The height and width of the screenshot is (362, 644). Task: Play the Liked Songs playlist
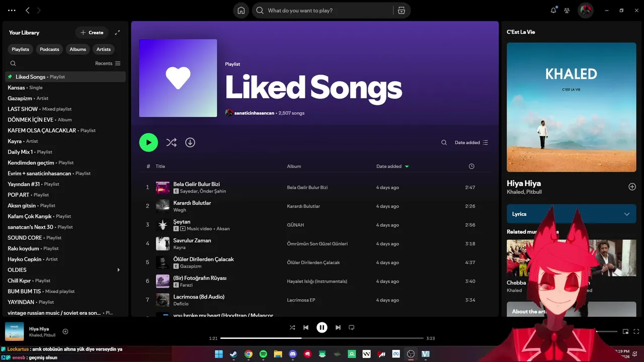[148, 142]
